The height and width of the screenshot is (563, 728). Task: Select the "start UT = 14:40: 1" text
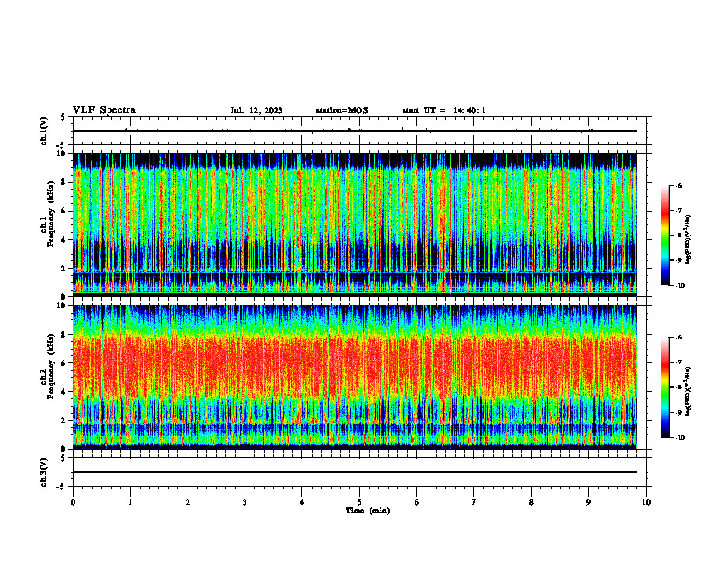[x=444, y=110]
